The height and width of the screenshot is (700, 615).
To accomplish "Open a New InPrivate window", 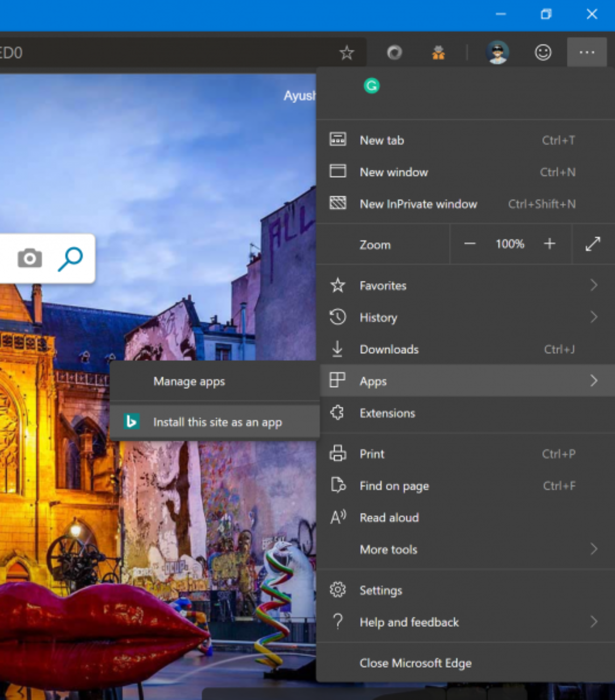I will coord(418,204).
